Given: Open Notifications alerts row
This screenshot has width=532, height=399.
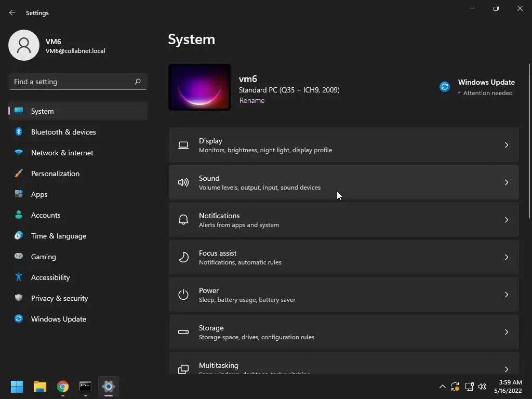Looking at the screenshot, I should [344, 220].
